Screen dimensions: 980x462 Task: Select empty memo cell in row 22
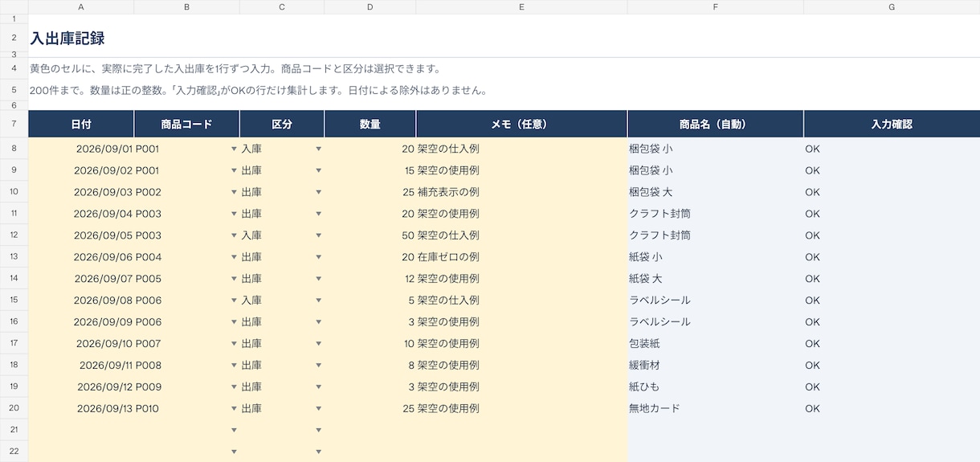coord(521,452)
